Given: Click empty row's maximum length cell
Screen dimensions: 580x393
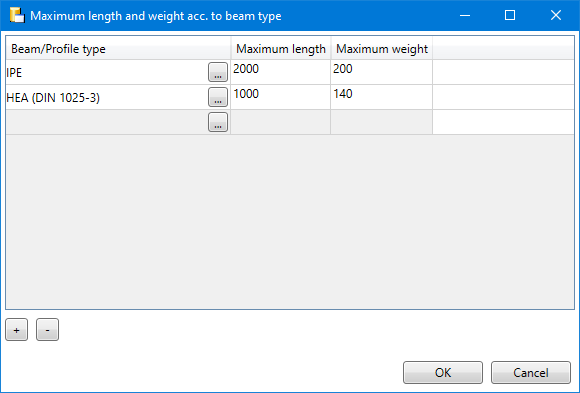Looking at the screenshot, I should click(x=281, y=122).
